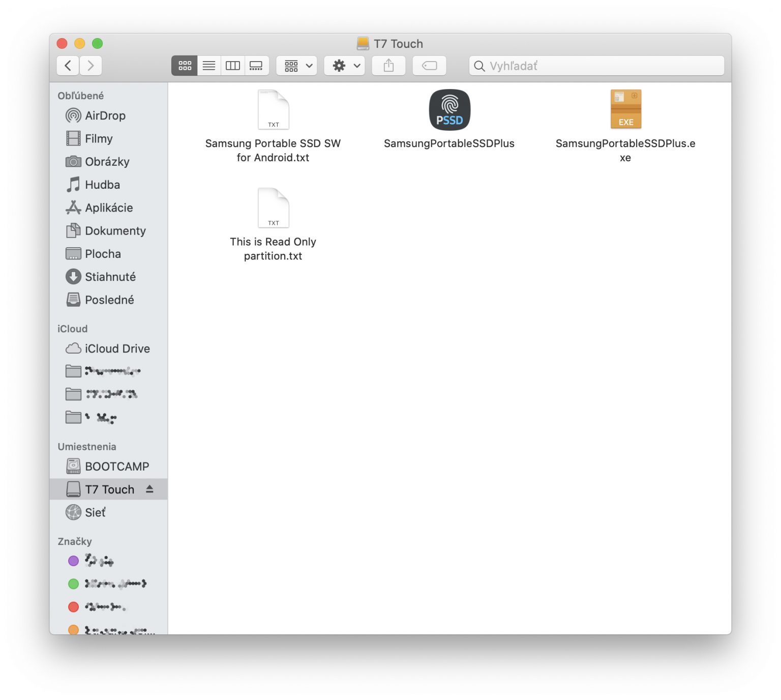Click the Share toolbar button
Image resolution: width=781 pixels, height=700 pixels.
pyautogui.click(x=388, y=66)
